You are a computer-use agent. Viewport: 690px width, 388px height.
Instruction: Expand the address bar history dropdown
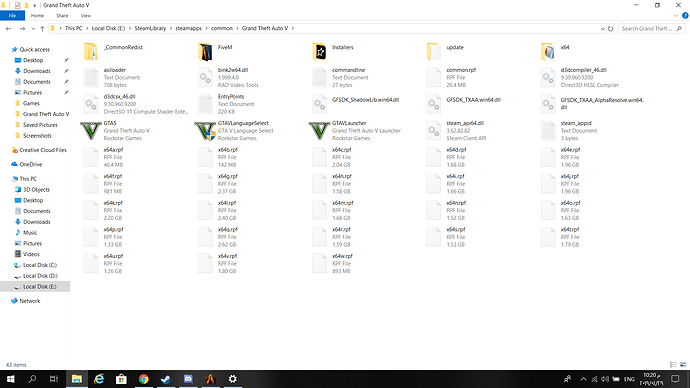[602, 29]
